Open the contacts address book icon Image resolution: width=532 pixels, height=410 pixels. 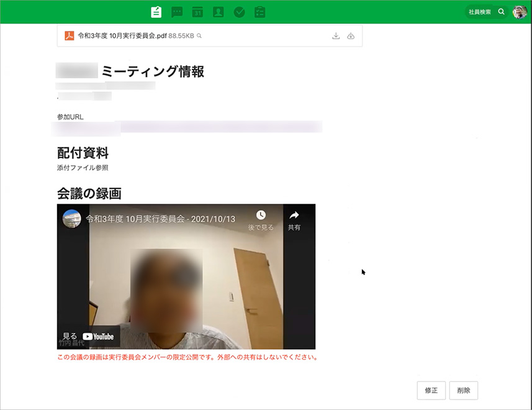[218, 12]
